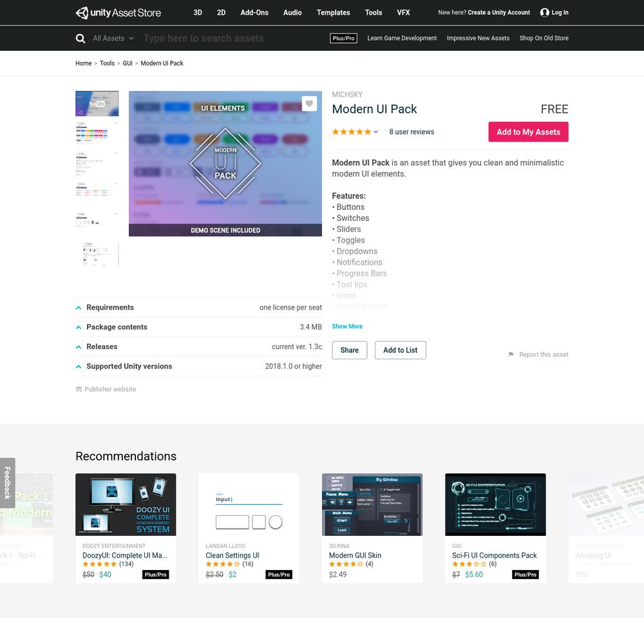The width and height of the screenshot is (644, 644).
Task: Click the $2.49 price text
Action: click(337, 575)
